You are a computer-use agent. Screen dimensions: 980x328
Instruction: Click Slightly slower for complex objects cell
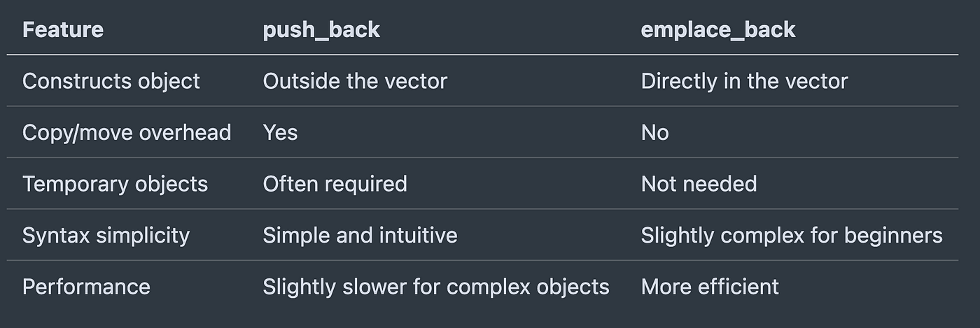(x=436, y=287)
